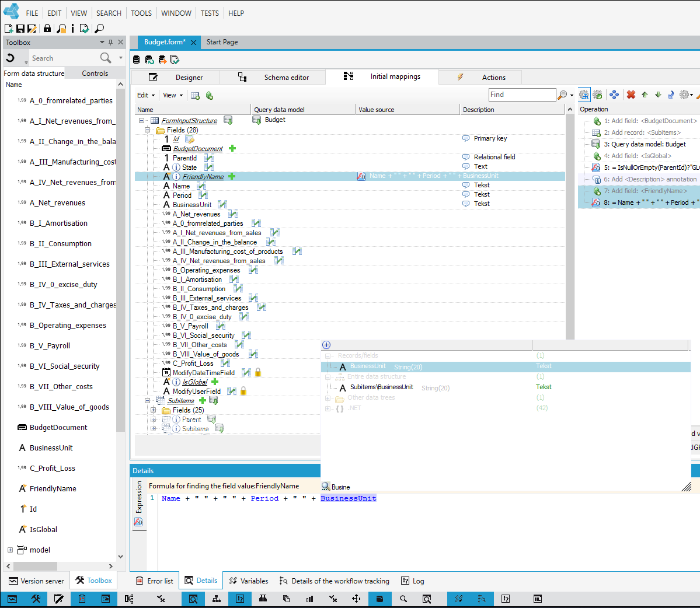Click the Expression formula icon in the Details panel
700x608 pixels.
click(x=138, y=522)
